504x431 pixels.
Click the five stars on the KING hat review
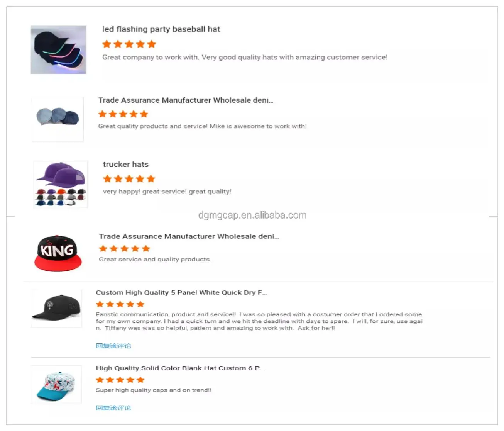124,248
